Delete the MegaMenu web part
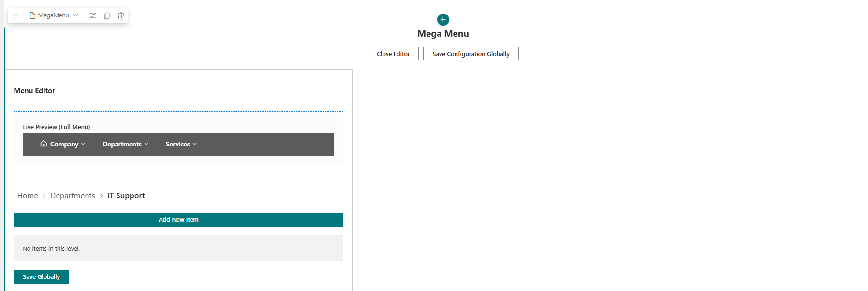This screenshot has height=291, width=868. click(121, 15)
